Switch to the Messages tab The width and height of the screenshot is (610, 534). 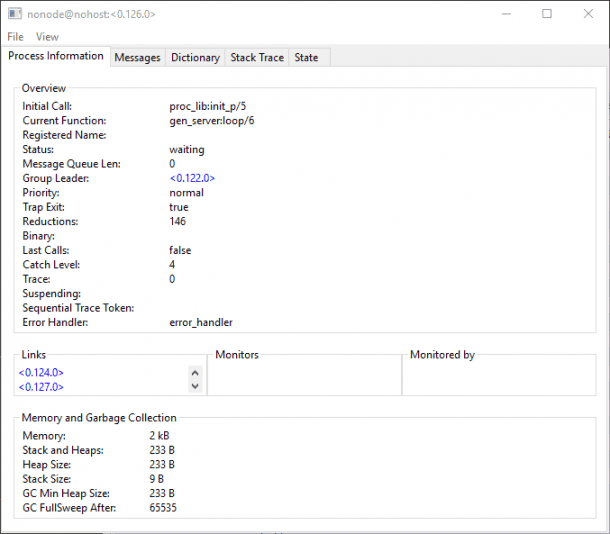point(137,57)
